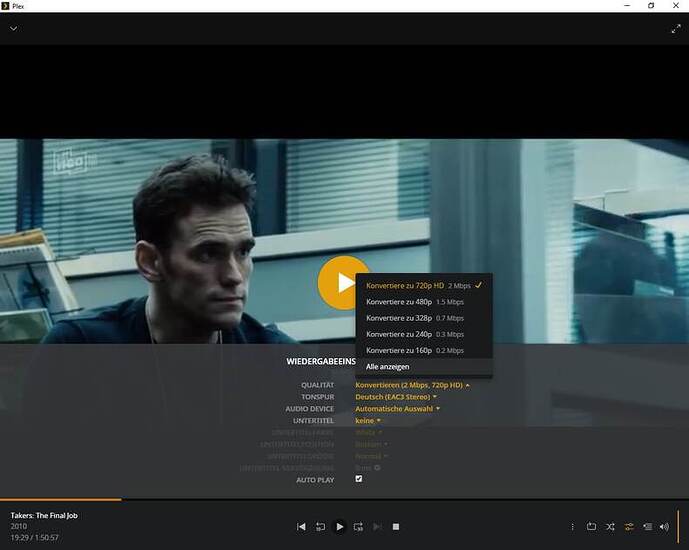Open the three-dot more options menu
Screen dimensions: 689x550
[572, 526]
